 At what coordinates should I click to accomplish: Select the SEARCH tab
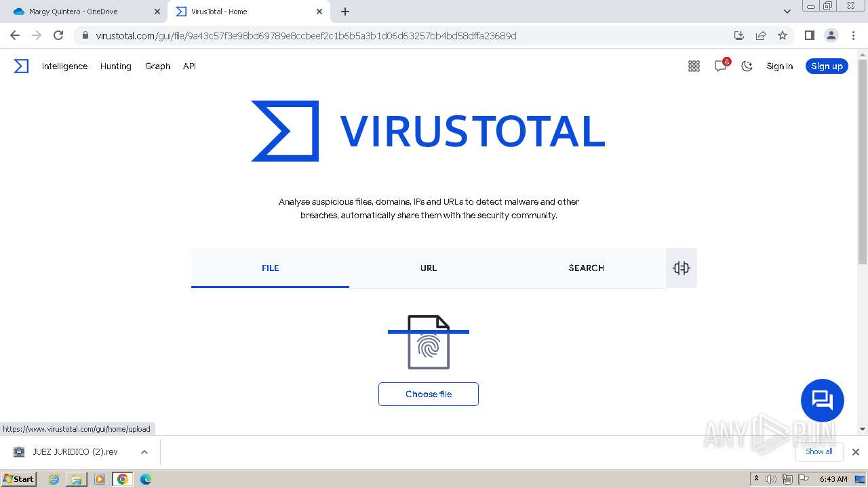coord(587,268)
